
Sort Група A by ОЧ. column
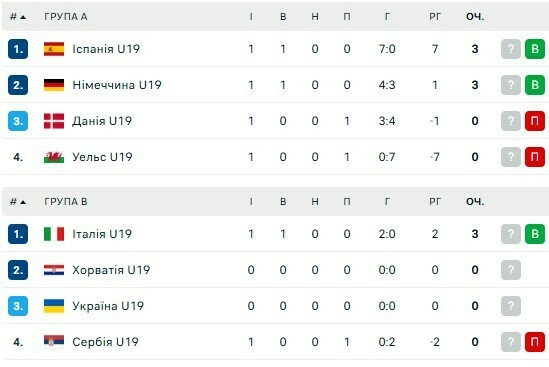475,17
